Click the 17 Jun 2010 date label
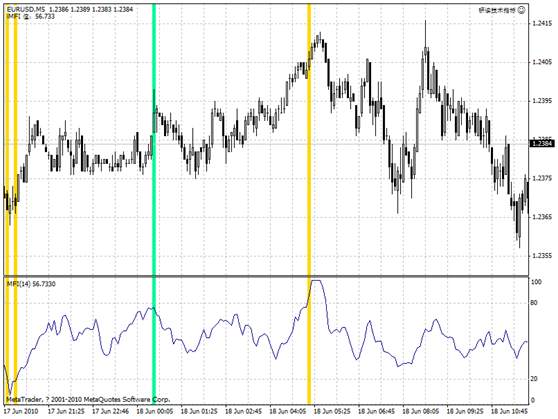The width and height of the screenshot is (558, 419). [x=21, y=411]
